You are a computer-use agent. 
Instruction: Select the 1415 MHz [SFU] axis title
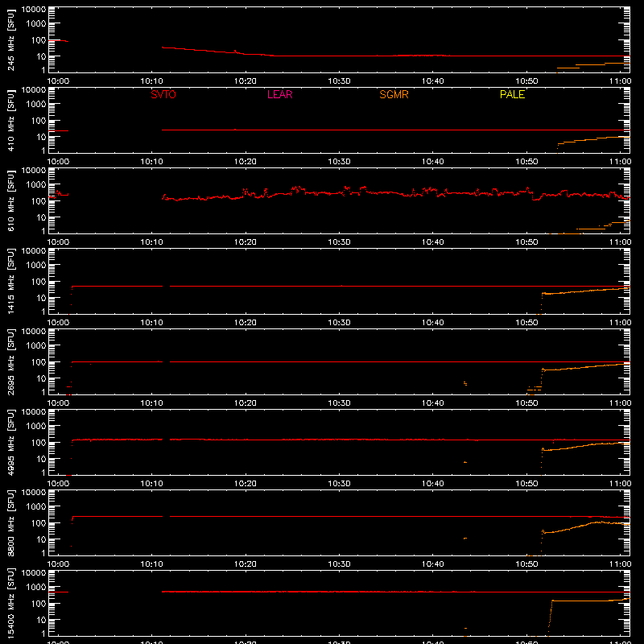click(10, 282)
